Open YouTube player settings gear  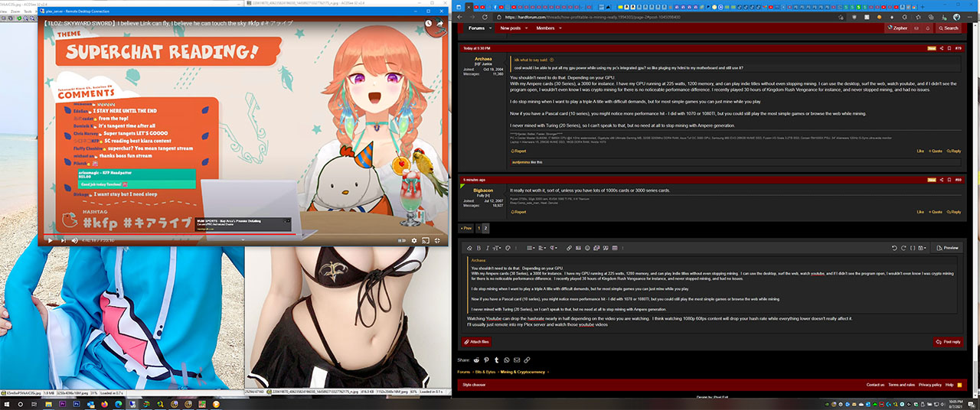(x=413, y=240)
